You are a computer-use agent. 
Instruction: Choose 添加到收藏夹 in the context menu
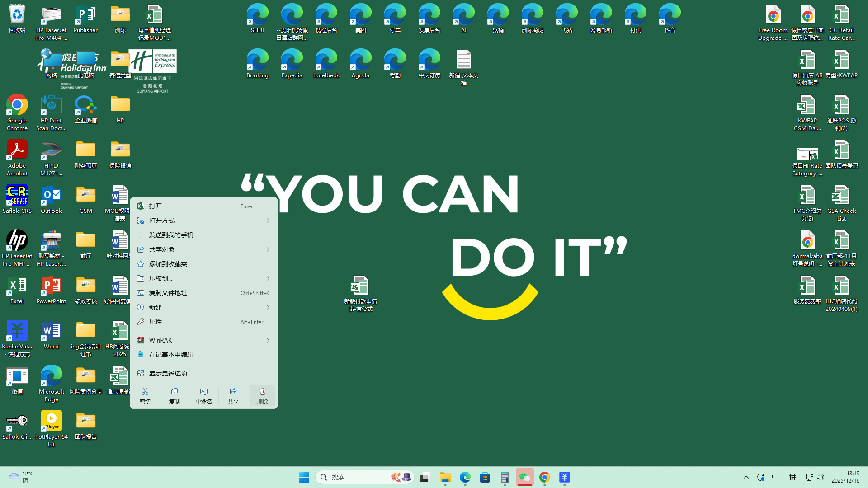pyautogui.click(x=168, y=264)
